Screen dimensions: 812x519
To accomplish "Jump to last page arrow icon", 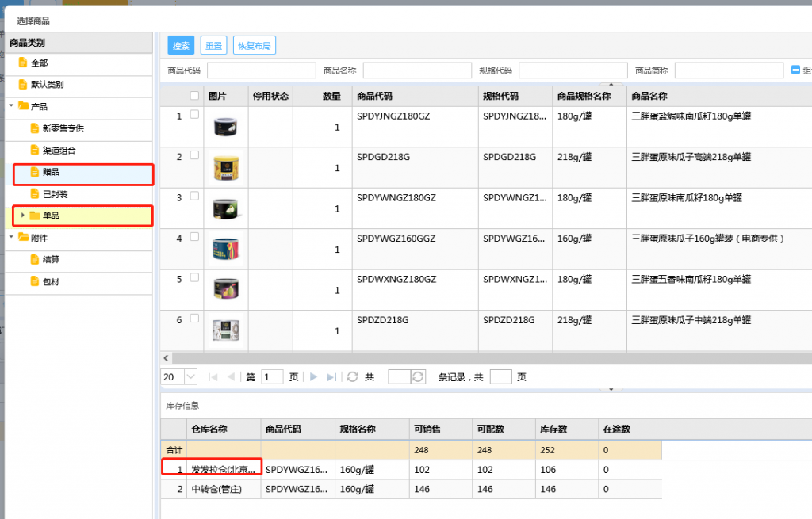I will [x=331, y=377].
